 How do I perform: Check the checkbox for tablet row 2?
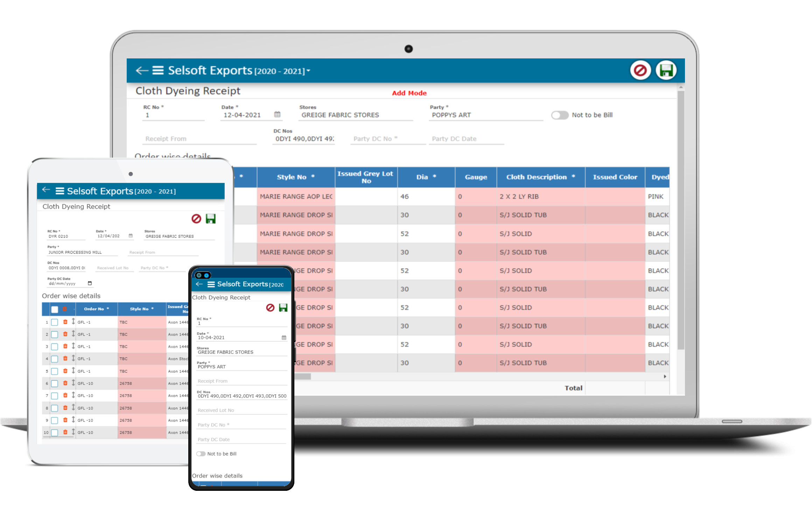click(x=55, y=334)
